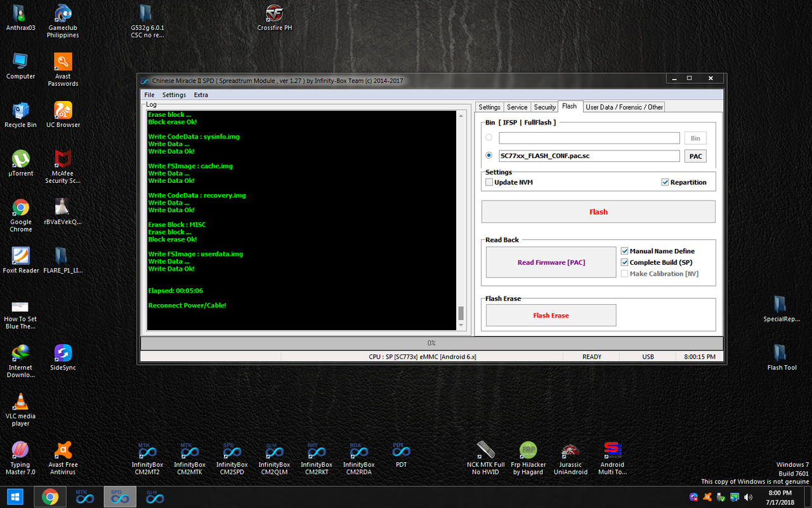Open VLC media player shortcut

(x=20, y=410)
